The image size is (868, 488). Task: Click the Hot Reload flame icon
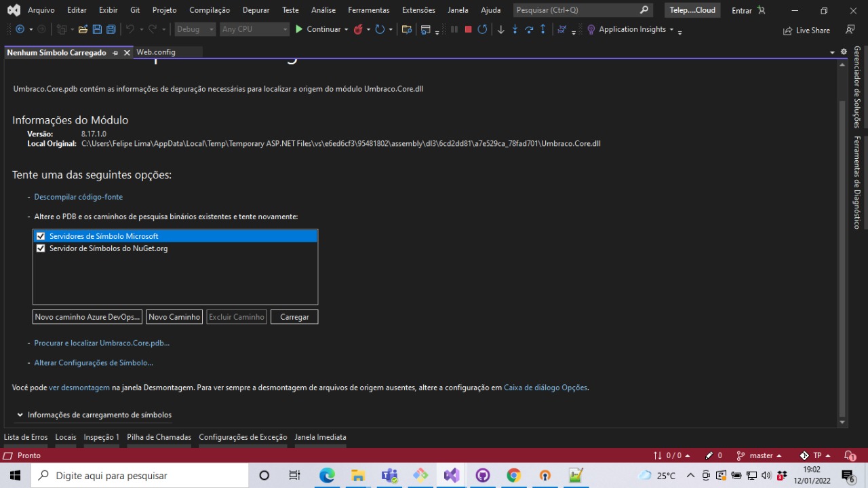click(x=357, y=29)
